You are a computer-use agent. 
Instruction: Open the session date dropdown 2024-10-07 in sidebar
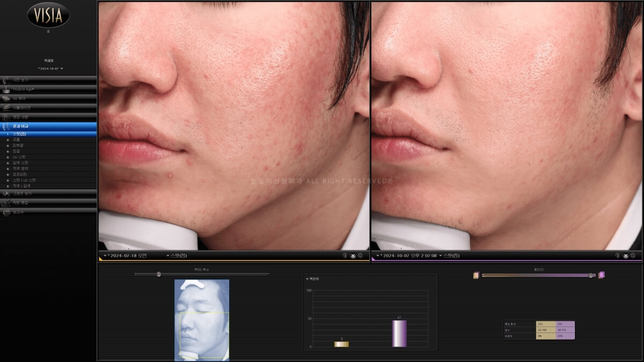[50, 69]
